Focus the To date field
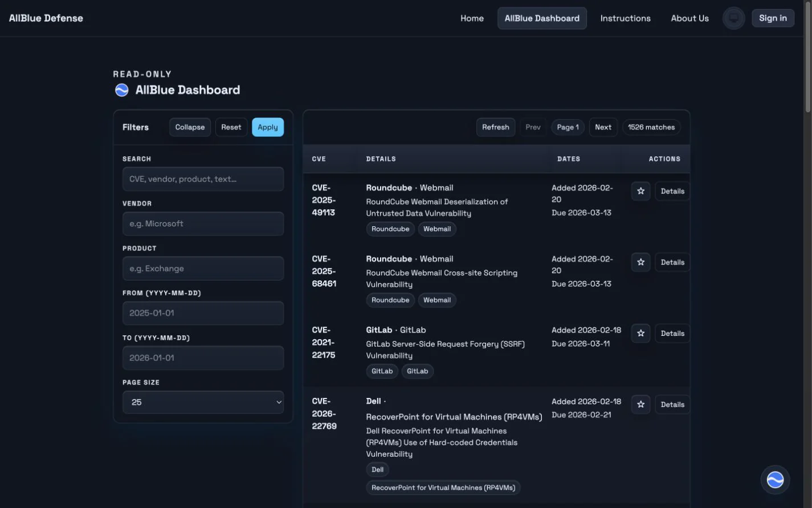This screenshot has width=812, height=508. tap(203, 358)
